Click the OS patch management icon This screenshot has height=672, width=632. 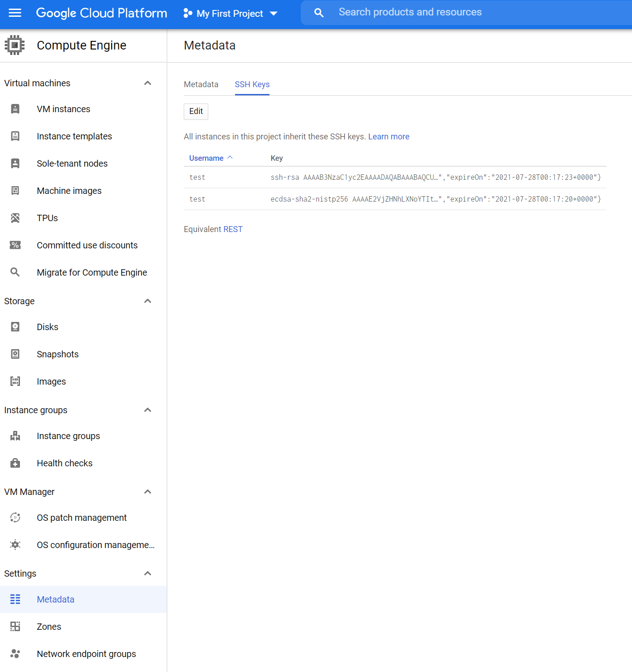[x=15, y=518]
